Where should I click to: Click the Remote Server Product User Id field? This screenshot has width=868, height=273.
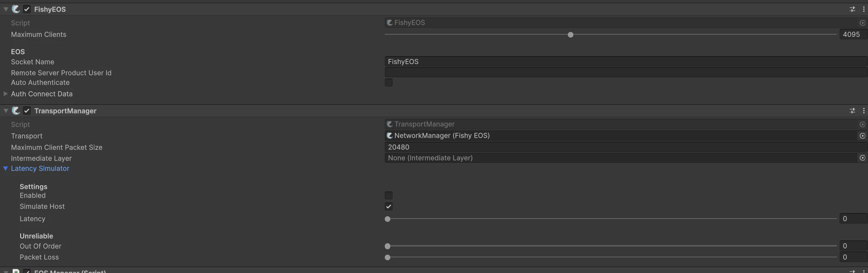(626, 73)
